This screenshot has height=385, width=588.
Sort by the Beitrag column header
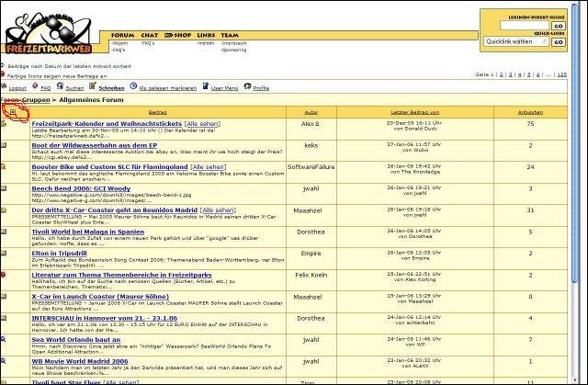point(157,112)
